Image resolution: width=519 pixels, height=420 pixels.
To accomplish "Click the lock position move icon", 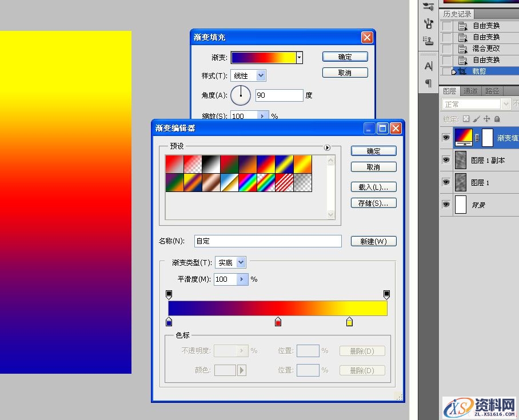I will click(486, 119).
